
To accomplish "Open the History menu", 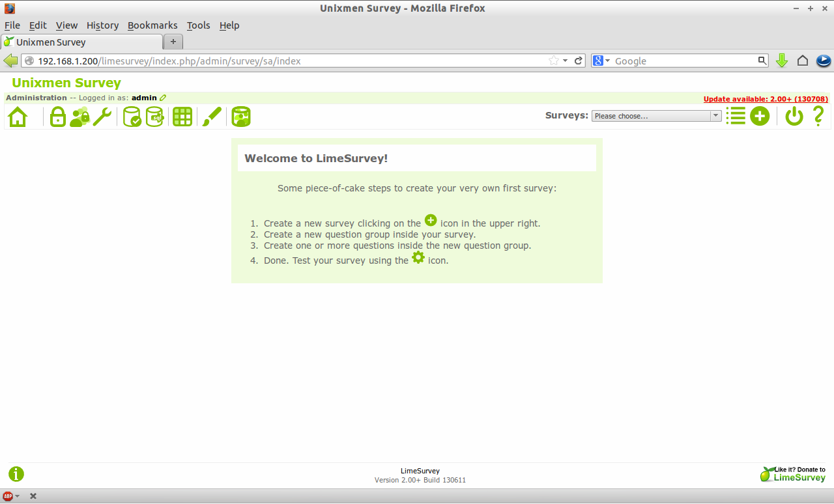I will [102, 25].
